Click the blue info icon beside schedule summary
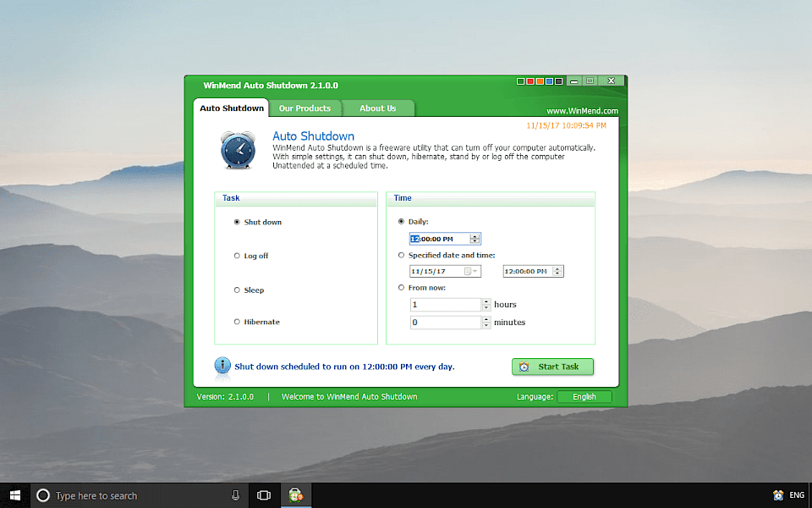This screenshot has height=508, width=812. click(x=222, y=366)
